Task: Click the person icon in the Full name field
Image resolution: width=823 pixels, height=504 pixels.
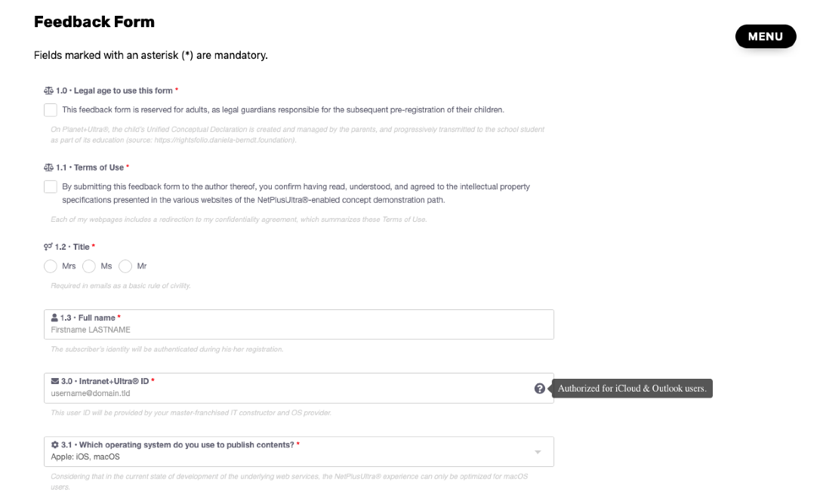Action: [x=55, y=318]
